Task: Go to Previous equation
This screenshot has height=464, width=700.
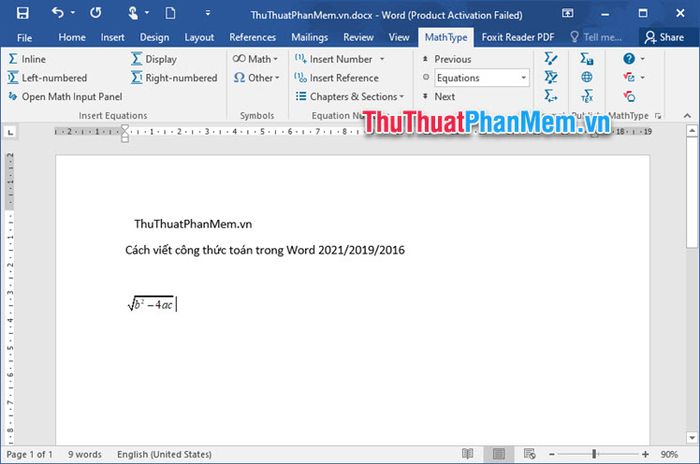Action: pyautogui.click(x=446, y=59)
